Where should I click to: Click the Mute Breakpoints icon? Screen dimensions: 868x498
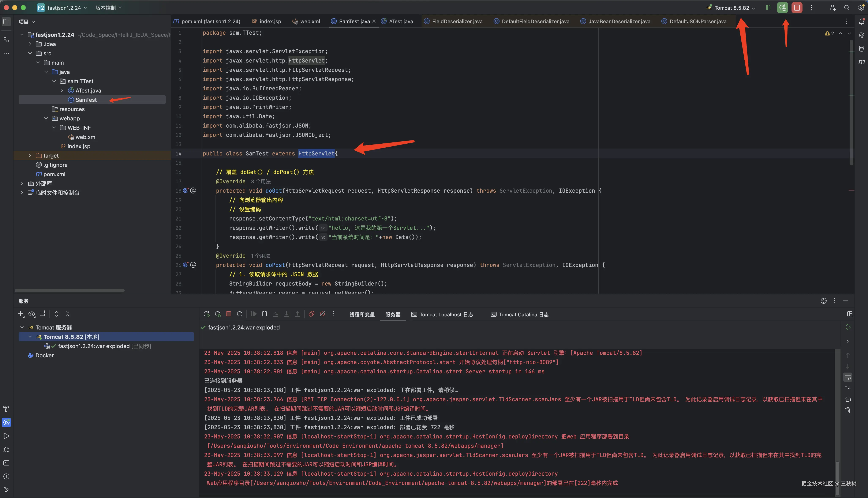tap(322, 314)
